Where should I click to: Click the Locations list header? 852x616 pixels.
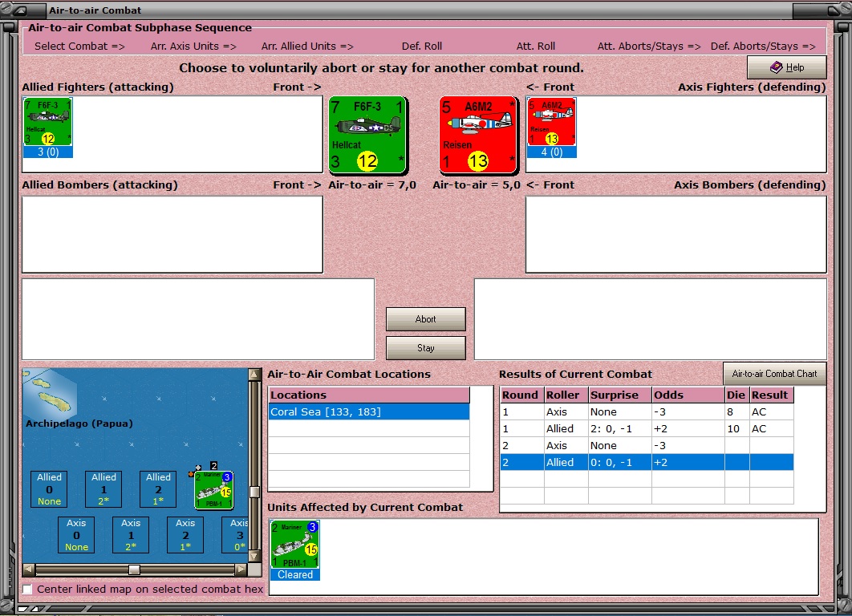(x=369, y=395)
